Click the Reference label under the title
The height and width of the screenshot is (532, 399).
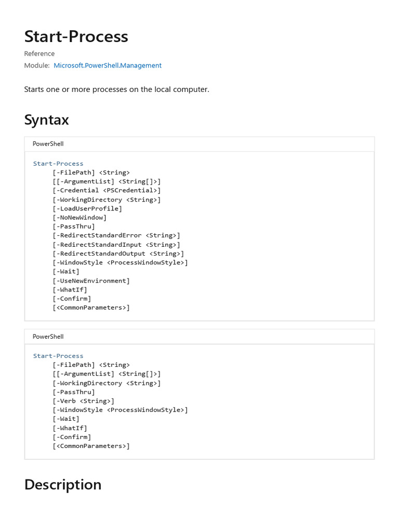click(x=39, y=54)
